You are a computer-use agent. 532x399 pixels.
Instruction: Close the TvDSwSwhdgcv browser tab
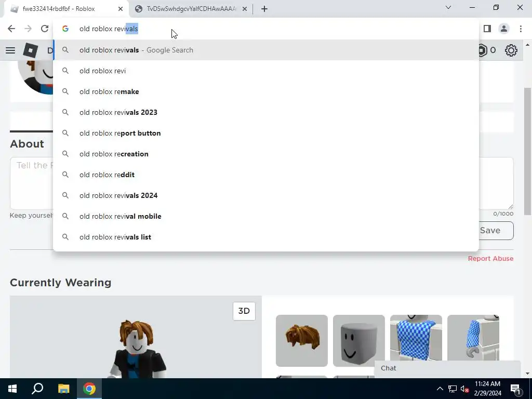[x=245, y=9]
